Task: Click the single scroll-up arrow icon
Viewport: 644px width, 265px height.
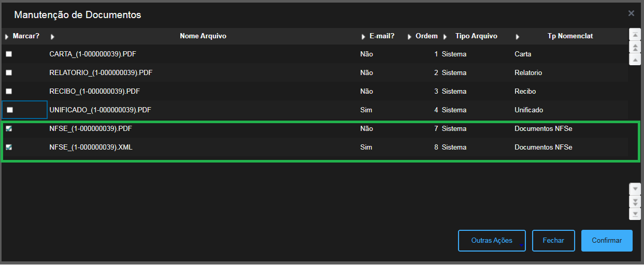Action: pyautogui.click(x=635, y=59)
